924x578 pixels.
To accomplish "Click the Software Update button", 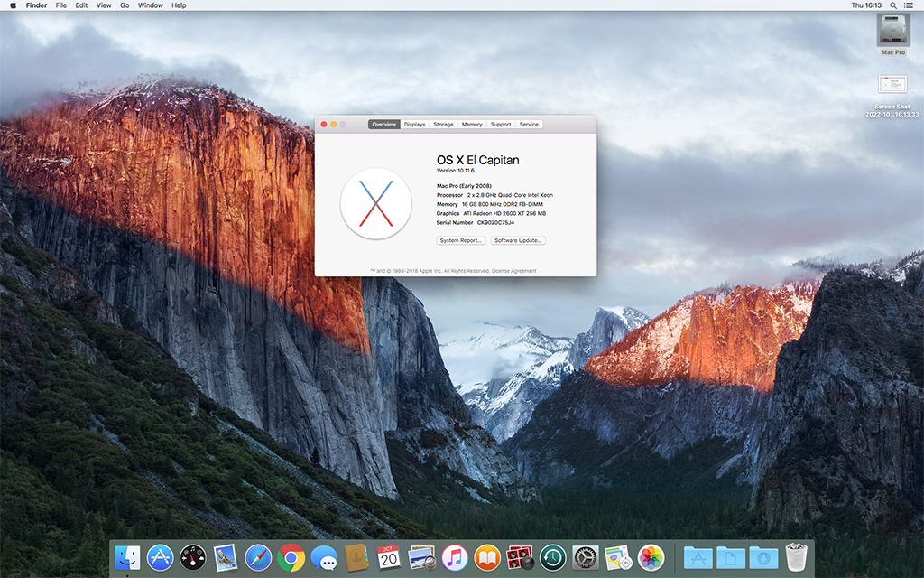I will (x=518, y=240).
